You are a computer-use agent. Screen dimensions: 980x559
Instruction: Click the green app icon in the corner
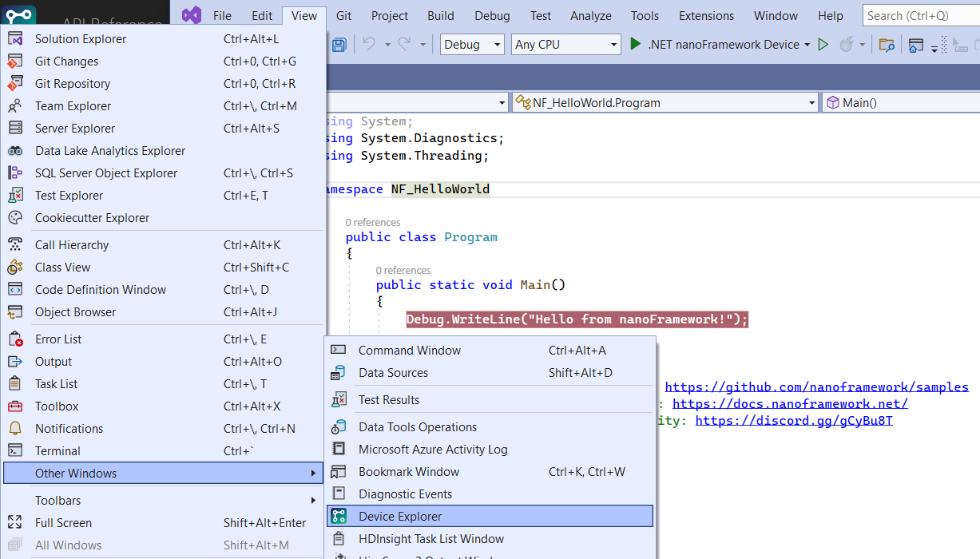click(x=18, y=14)
